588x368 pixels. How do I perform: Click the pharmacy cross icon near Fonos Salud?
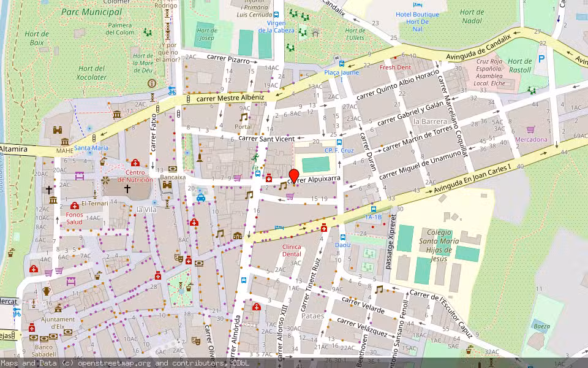[x=74, y=205]
